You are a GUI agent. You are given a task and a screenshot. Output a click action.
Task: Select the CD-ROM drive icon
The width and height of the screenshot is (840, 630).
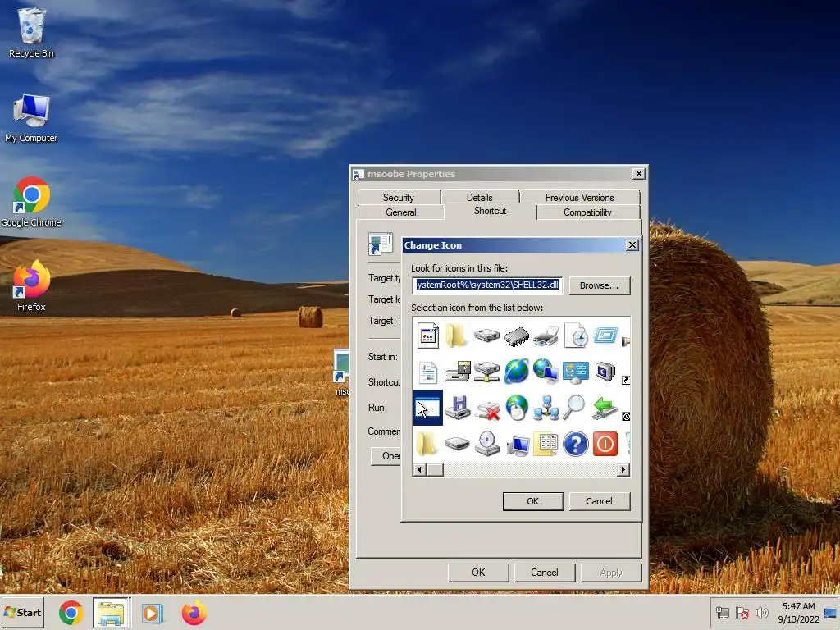point(487,444)
